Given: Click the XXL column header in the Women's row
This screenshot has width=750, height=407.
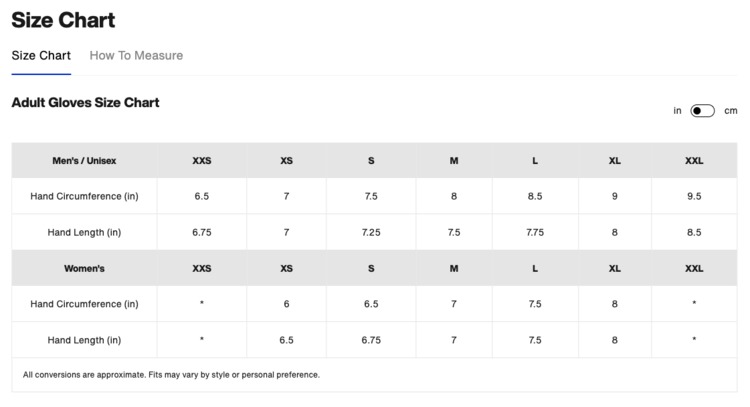Looking at the screenshot, I should click(694, 269).
